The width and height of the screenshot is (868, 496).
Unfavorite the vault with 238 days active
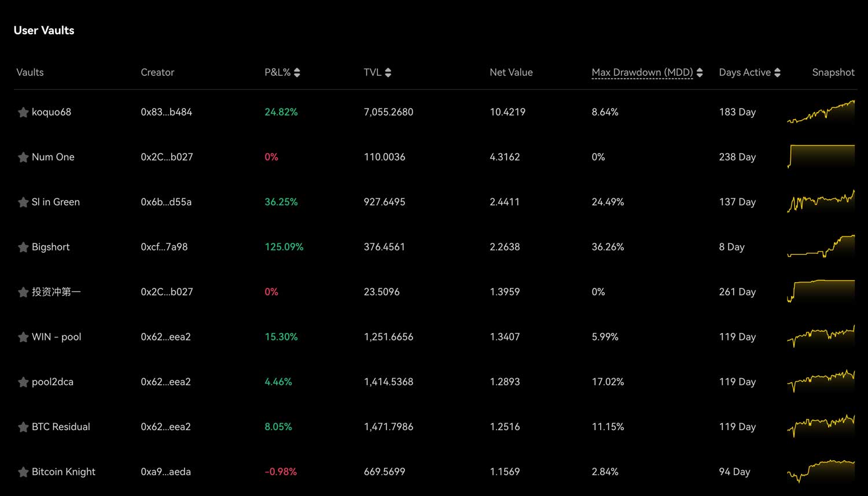(23, 157)
